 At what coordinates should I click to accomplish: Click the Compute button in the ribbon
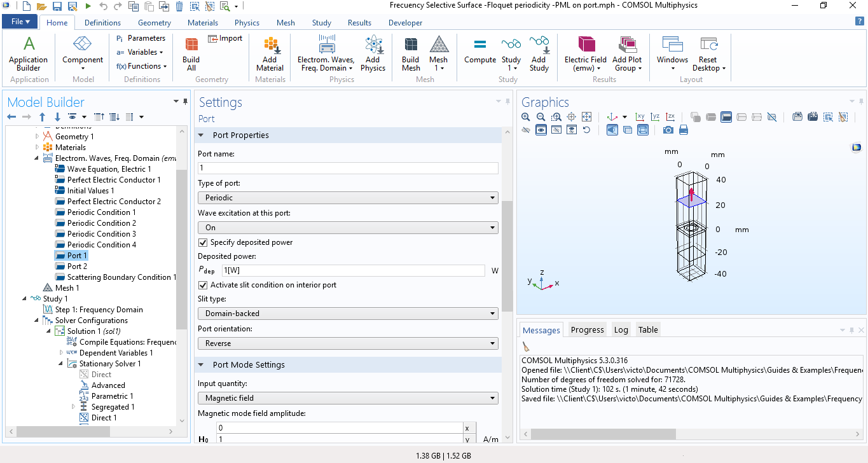coord(479,51)
